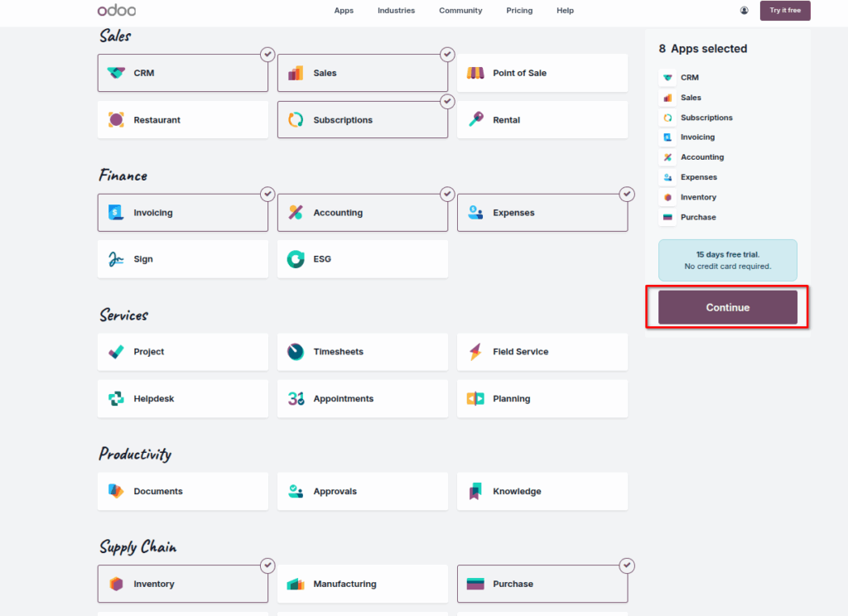Untick the Accounting checkmark badge

tap(447, 194)
